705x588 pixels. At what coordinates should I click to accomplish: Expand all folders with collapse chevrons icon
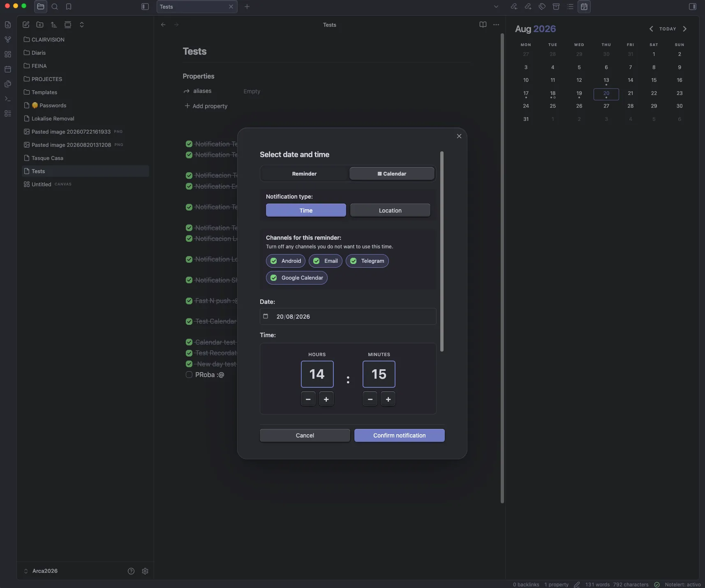click(82, 25)
